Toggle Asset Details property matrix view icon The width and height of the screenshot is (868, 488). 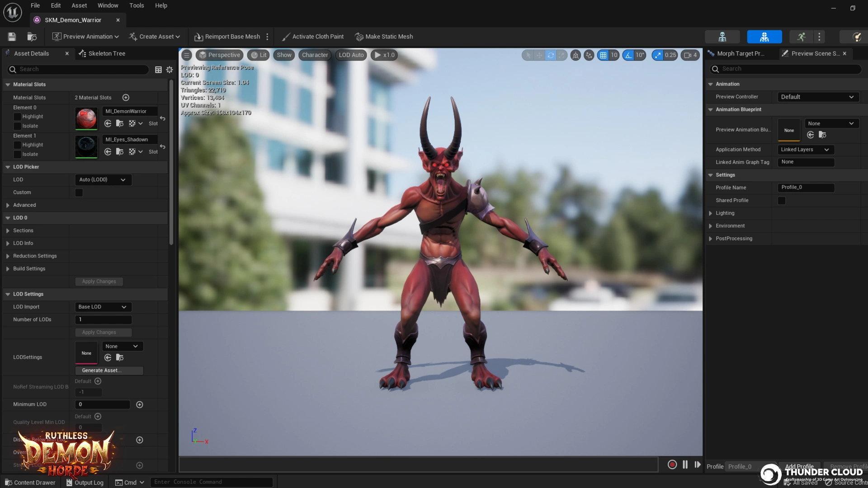tap(158, 70)
